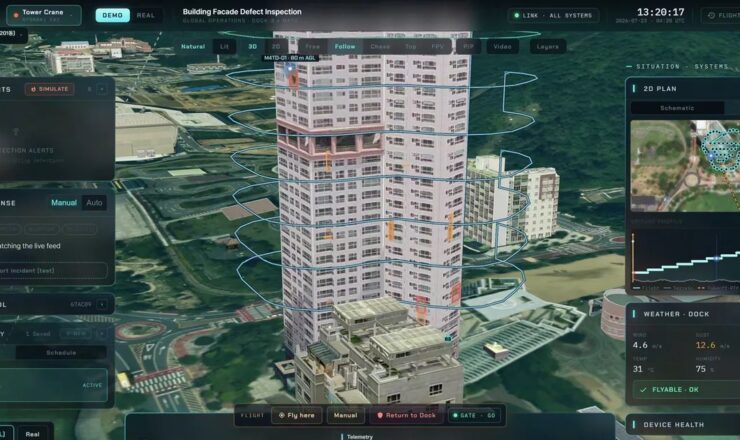Toggle the PiP view
This screenshot has width=740, height=440.
468,46
